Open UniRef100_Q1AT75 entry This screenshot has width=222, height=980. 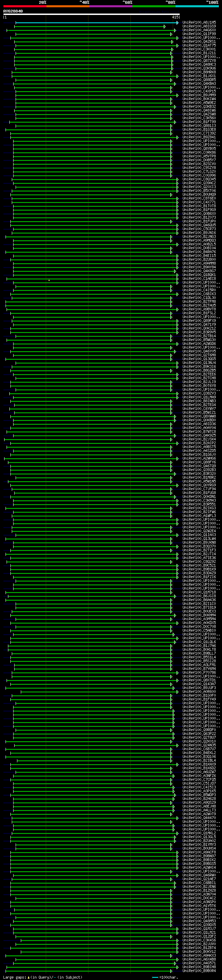click(199, 45)
